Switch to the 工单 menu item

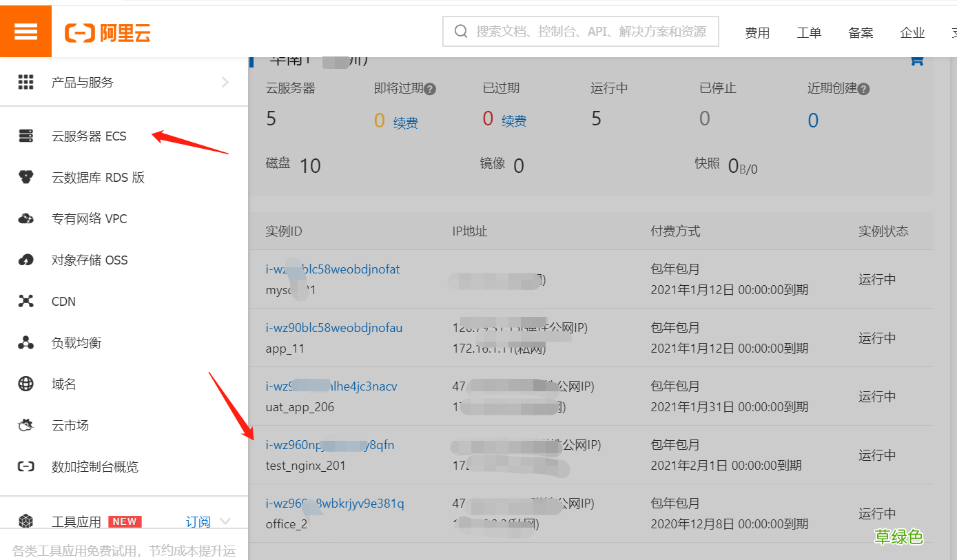point(809,32)
